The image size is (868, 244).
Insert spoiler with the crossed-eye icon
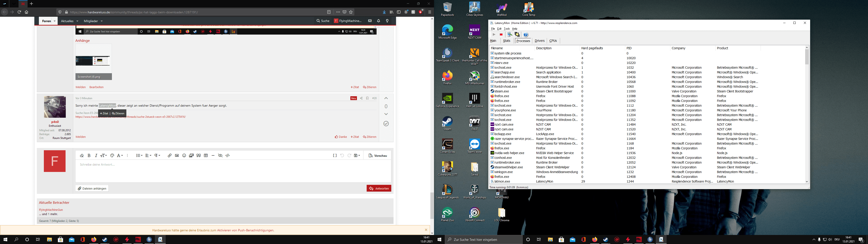tap(220, 155)
